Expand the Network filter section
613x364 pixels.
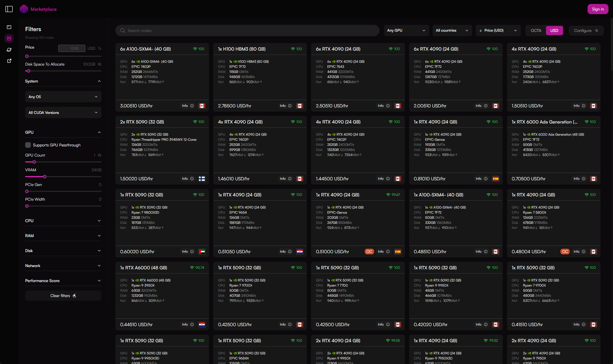63,266
